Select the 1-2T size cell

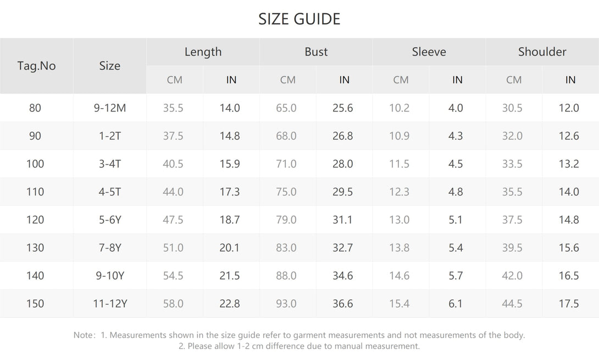pos(110,136)
